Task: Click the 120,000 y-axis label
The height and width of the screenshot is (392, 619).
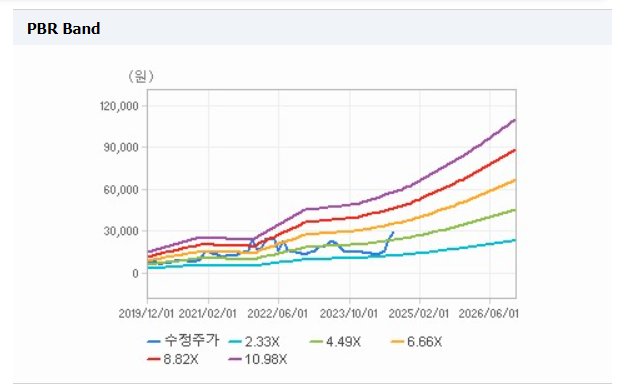Action: [x=119, y=106]
